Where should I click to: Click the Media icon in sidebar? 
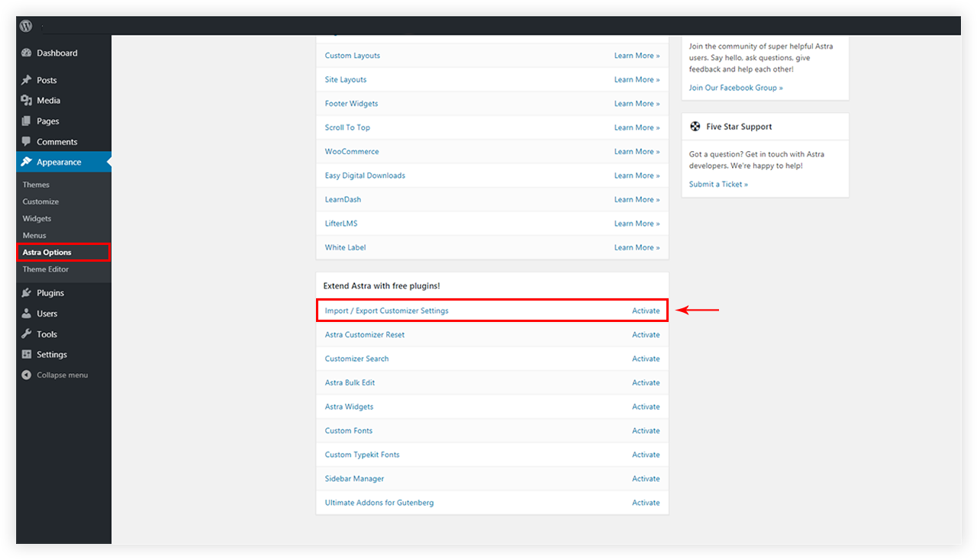click(27, 101)
